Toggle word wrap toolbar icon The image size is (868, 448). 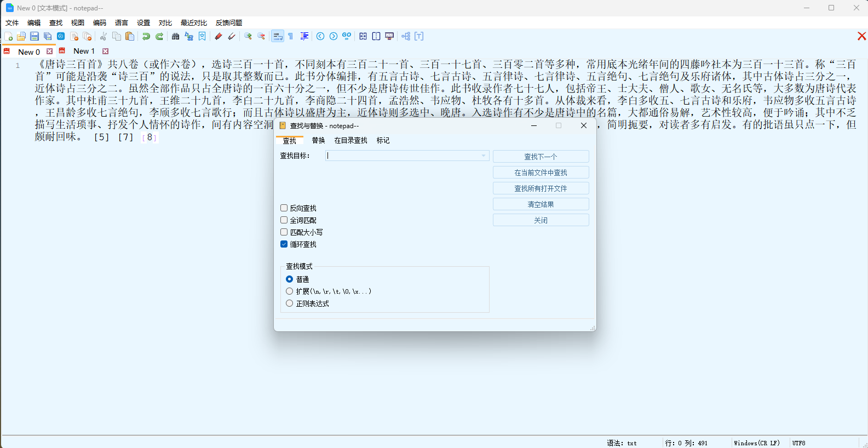(278, 36)
